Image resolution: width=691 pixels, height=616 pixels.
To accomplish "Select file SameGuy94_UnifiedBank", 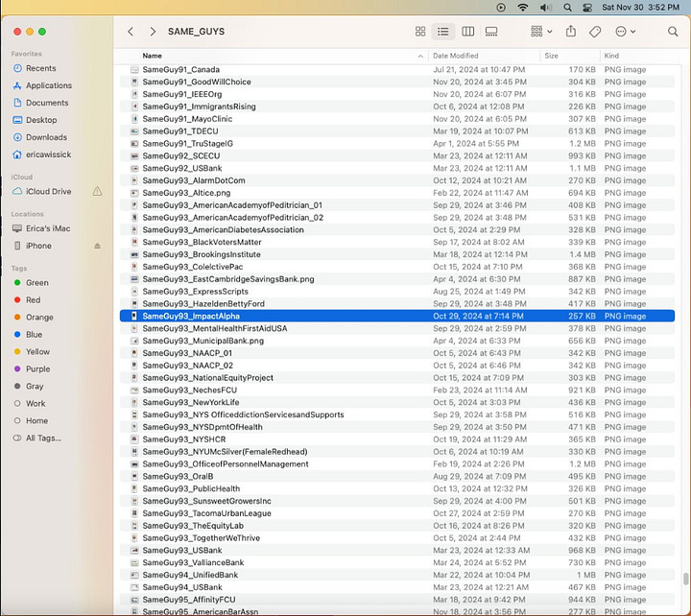I will 397,575.
